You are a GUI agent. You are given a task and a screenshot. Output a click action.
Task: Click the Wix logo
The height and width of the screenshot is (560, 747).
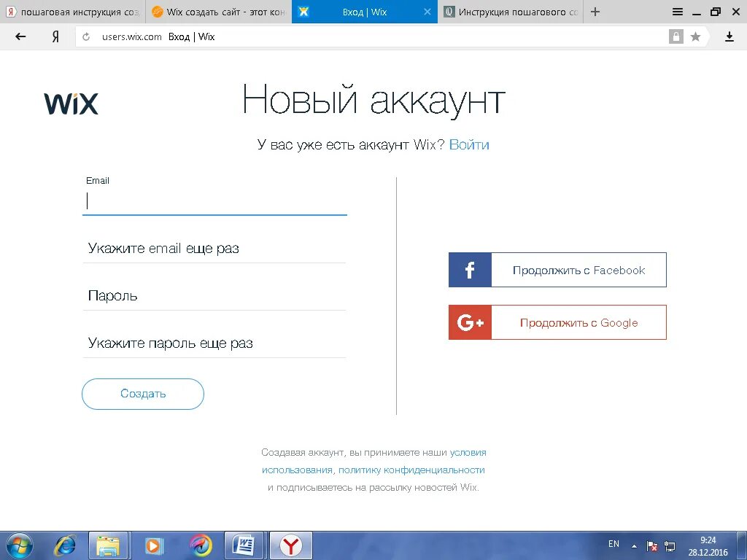click(71, 104)
